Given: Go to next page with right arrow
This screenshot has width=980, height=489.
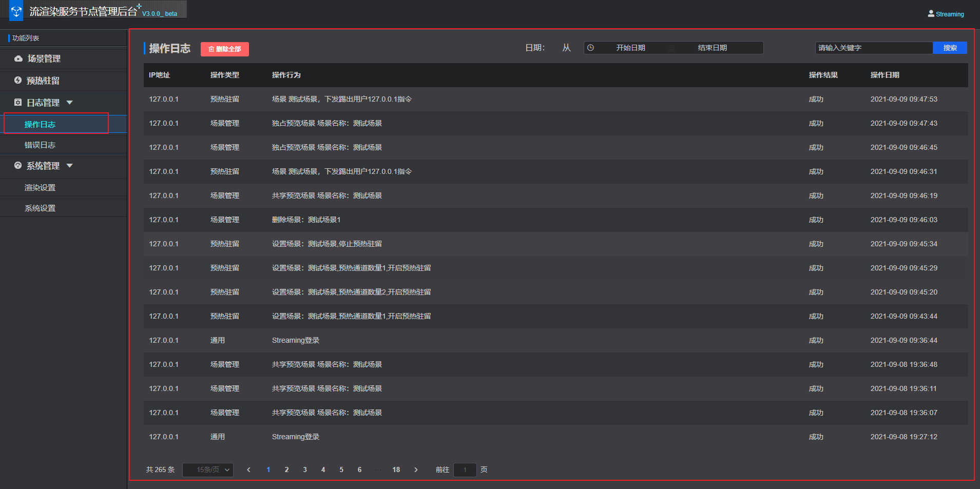Looking at the screenshot, I should click(x=416, y=470).
